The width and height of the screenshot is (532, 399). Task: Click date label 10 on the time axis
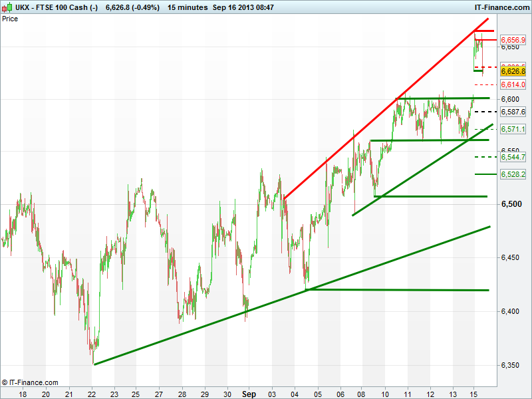pos(385,394)
